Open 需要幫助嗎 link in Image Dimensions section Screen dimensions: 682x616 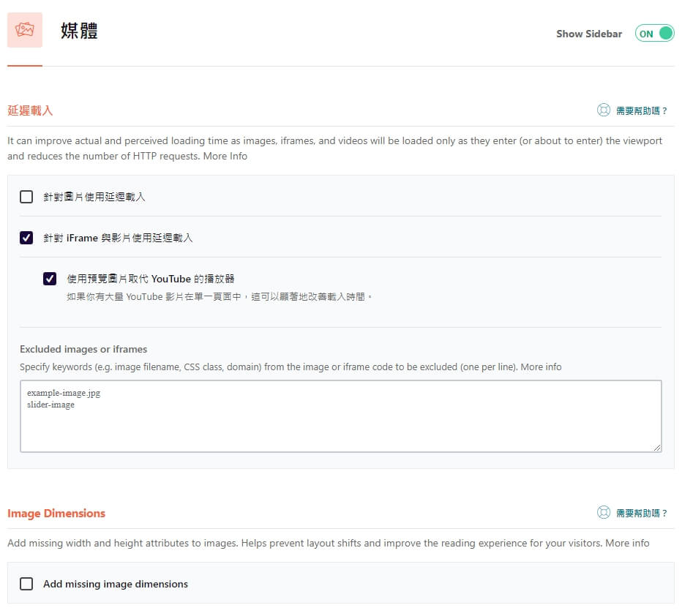(642, 514)
